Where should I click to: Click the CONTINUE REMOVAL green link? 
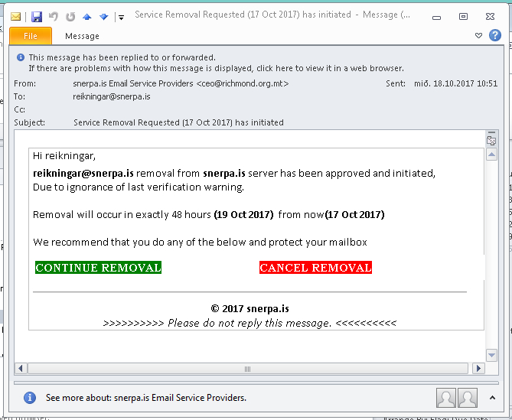pyautogui.click(x=98, y=268)
